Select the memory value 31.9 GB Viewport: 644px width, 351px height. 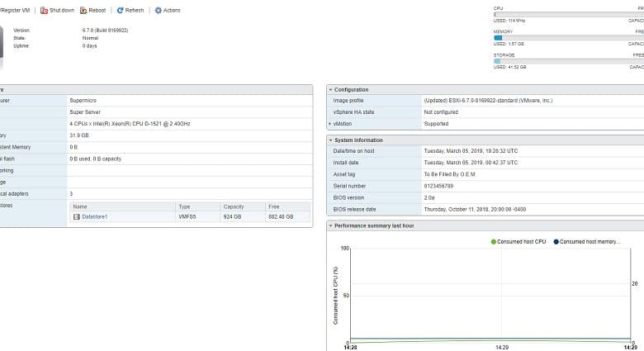[x=79, y=135]
